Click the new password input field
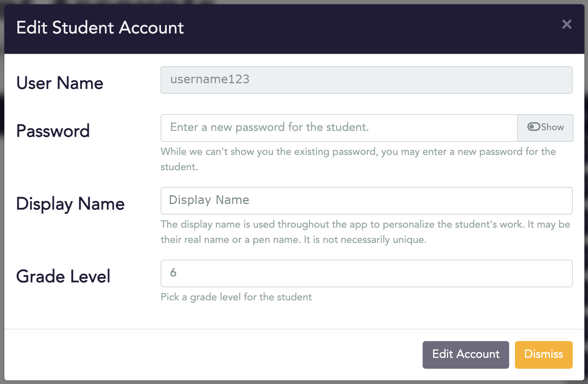This screenshot has height=384, width=588. point(339,128)
